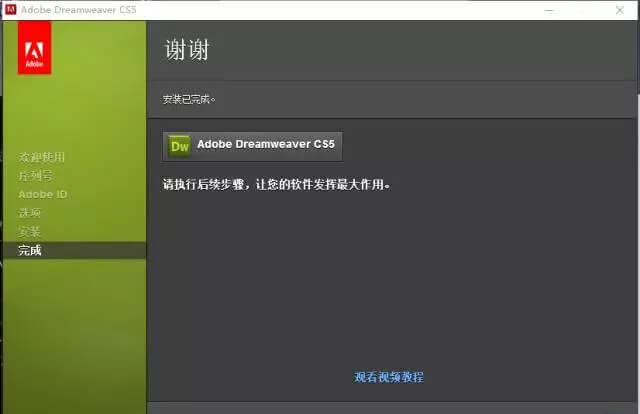Close the Dreamweaver installer window
Image resolution: width=640 pixels, height=414 pixels.
(620, 10)
